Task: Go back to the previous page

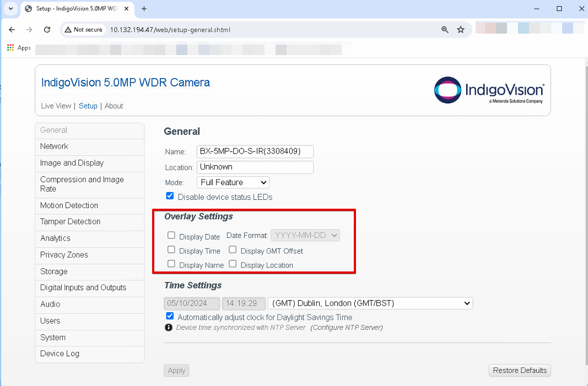Action: click(x=12, y=30)
